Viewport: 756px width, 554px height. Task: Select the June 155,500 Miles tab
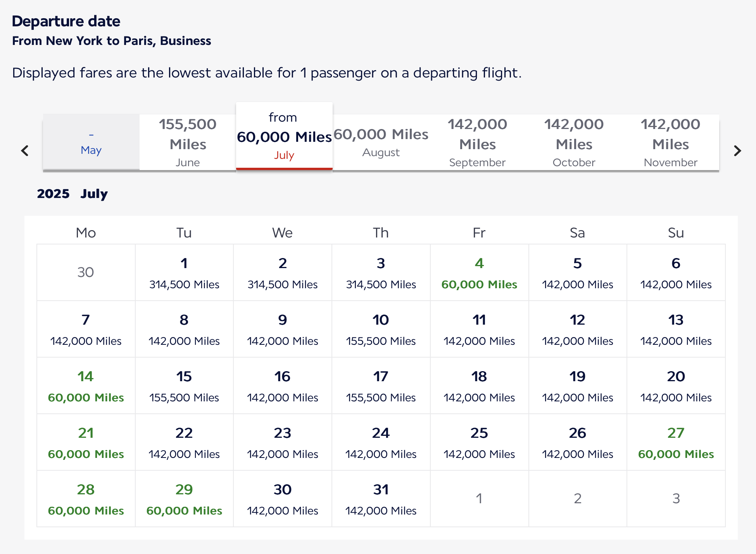click(188, 142)
